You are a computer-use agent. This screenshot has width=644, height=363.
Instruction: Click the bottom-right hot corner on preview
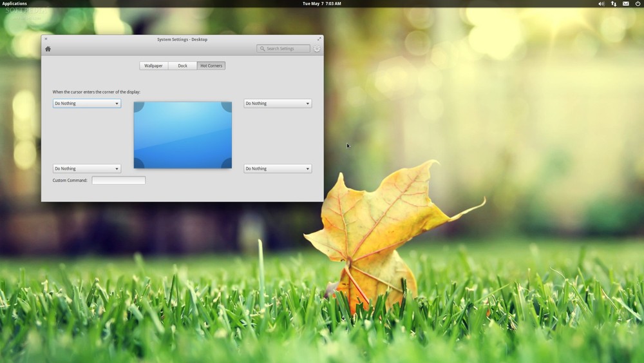point(227,164)
